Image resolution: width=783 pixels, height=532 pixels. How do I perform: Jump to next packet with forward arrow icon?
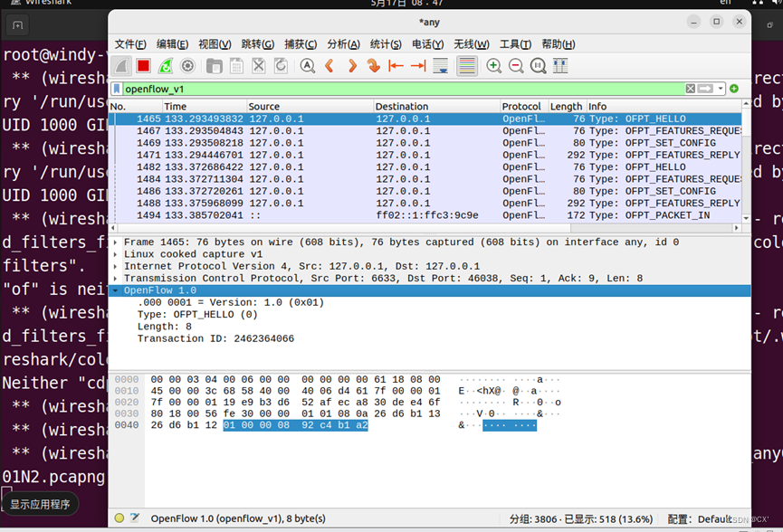352,65
